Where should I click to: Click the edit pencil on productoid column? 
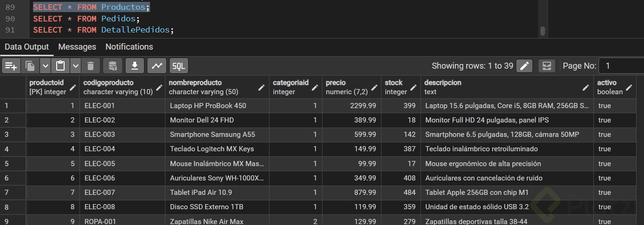click(73, 87)
